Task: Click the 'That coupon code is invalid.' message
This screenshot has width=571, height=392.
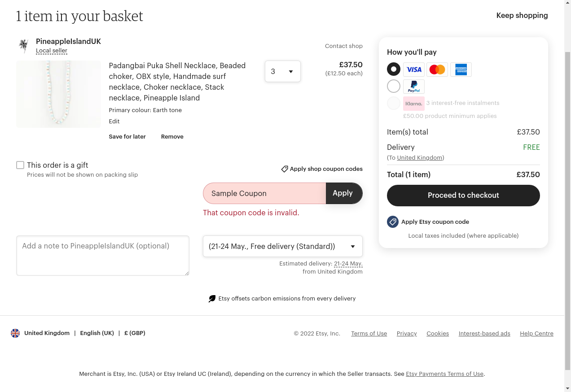Action: [251, 213]
